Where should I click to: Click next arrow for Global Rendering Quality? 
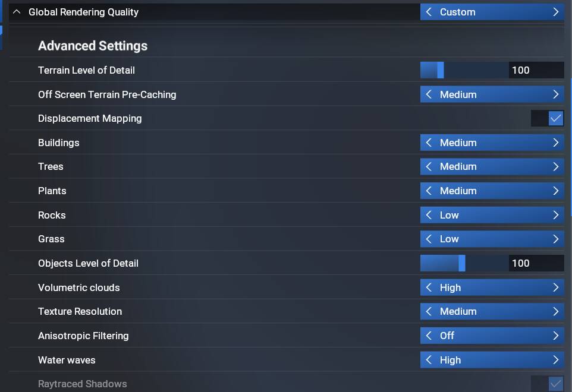pyautogui.click(x=555, y=12)
